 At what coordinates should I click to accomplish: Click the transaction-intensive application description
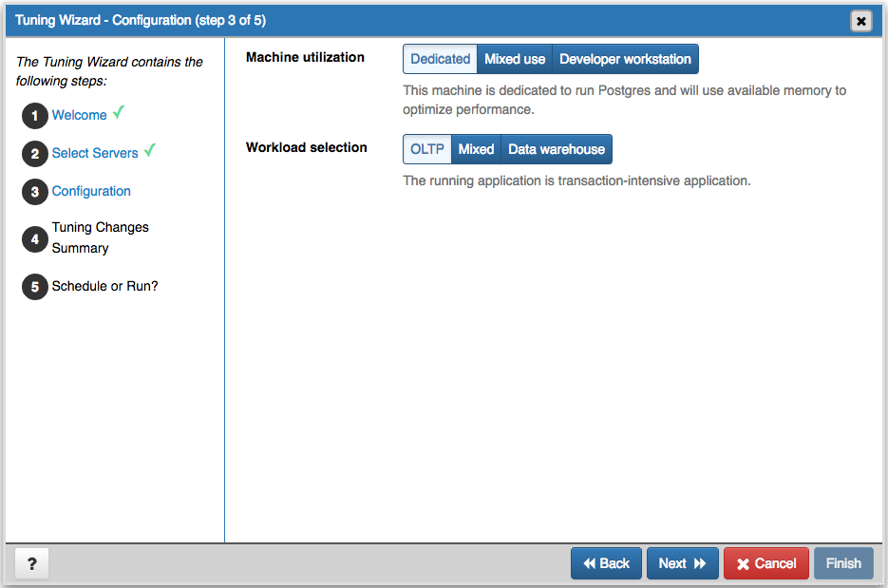pos(576,180)
